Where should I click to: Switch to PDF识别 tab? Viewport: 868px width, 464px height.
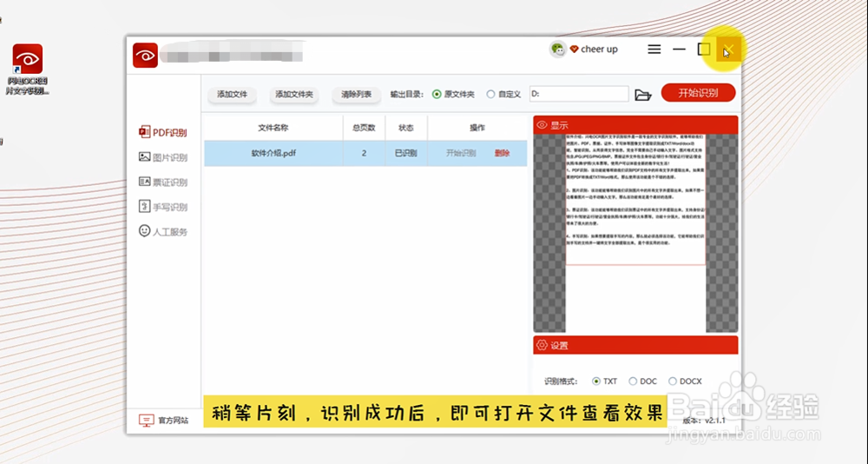click(163, 132)
